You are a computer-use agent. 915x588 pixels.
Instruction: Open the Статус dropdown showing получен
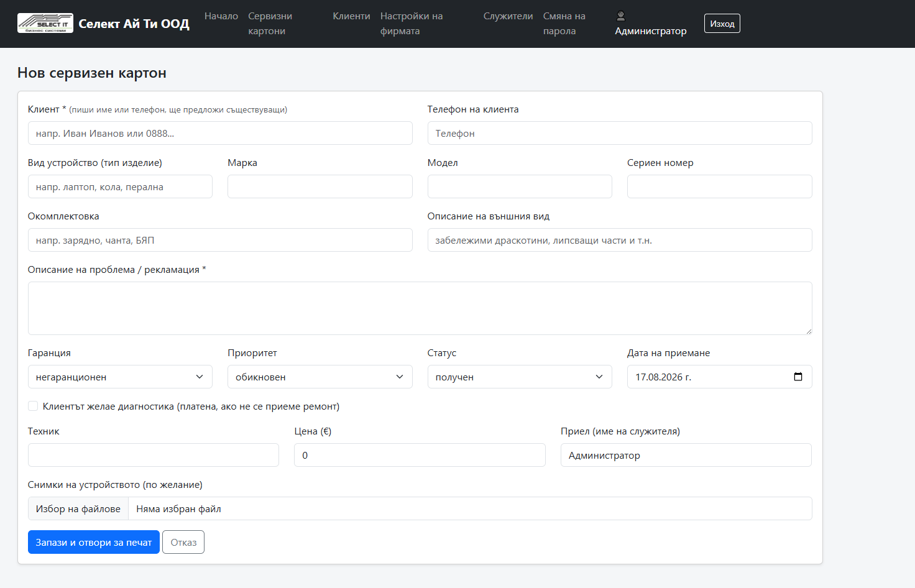click(x=520, y=377)
